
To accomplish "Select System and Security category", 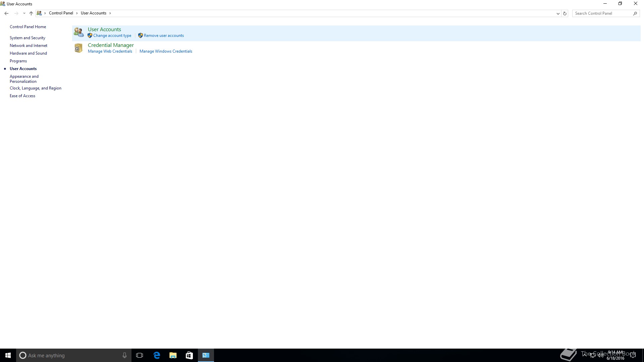I will (28, 38).
